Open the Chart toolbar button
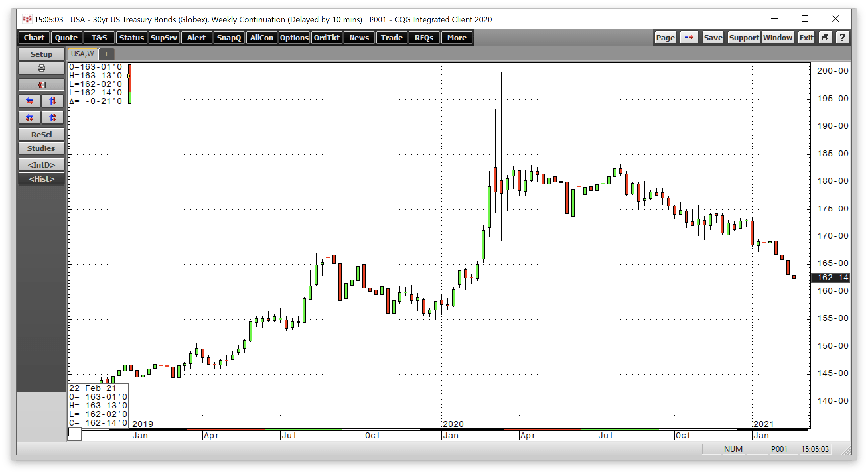The height and width of the screenshot is (474, 868). coord(34,38)
